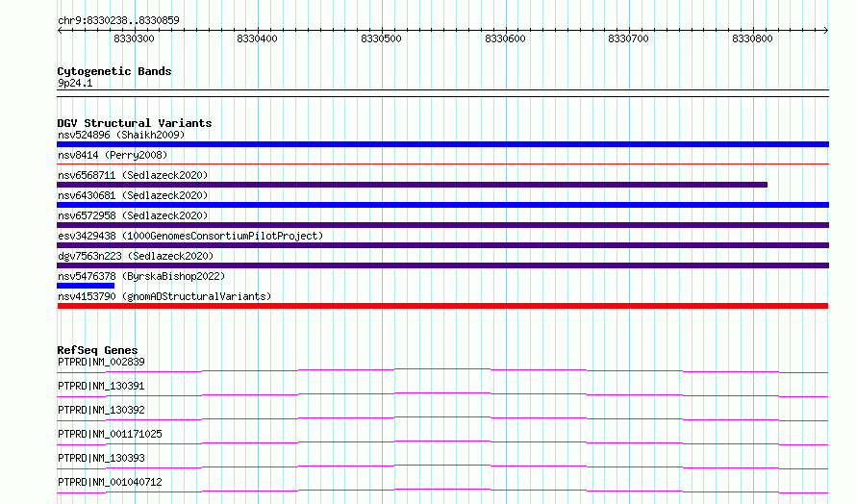Open variant nsv6568711 (Sedlazeck2020) label
Image resolution: width=856 pixels, height=504 pixels.
point(133,175)
